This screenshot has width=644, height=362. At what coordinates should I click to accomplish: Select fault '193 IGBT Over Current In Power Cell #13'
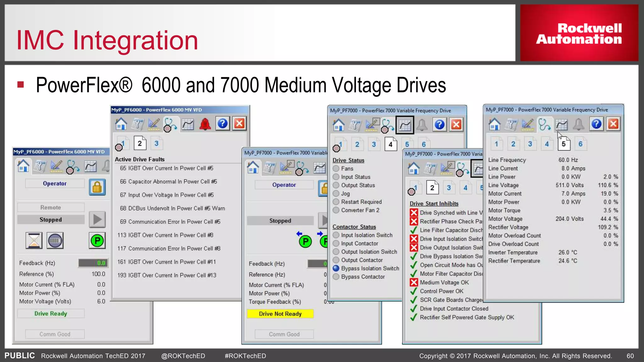tap(167, 275)
